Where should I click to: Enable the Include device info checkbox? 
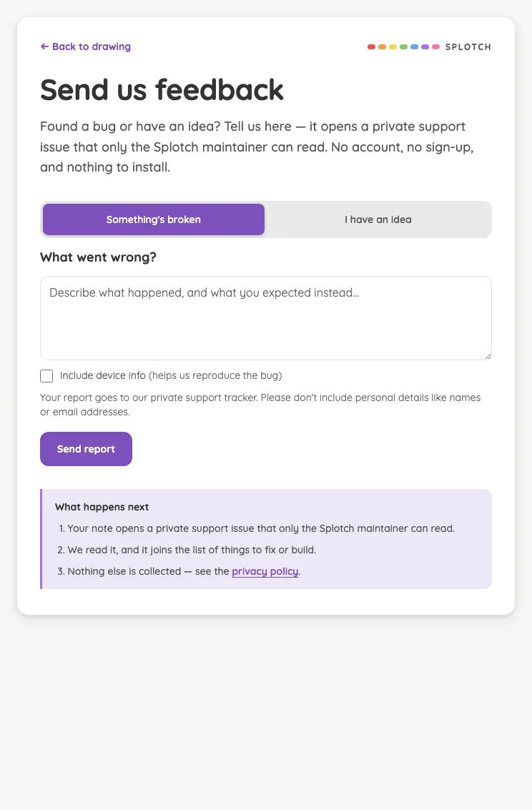[x=46, y=376]
